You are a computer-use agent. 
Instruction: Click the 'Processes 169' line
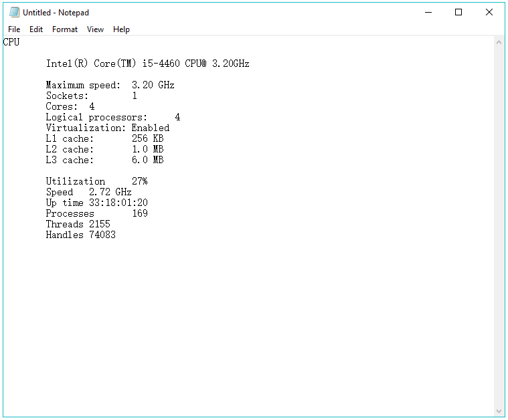pyautogui.click(x=97, y=213)
